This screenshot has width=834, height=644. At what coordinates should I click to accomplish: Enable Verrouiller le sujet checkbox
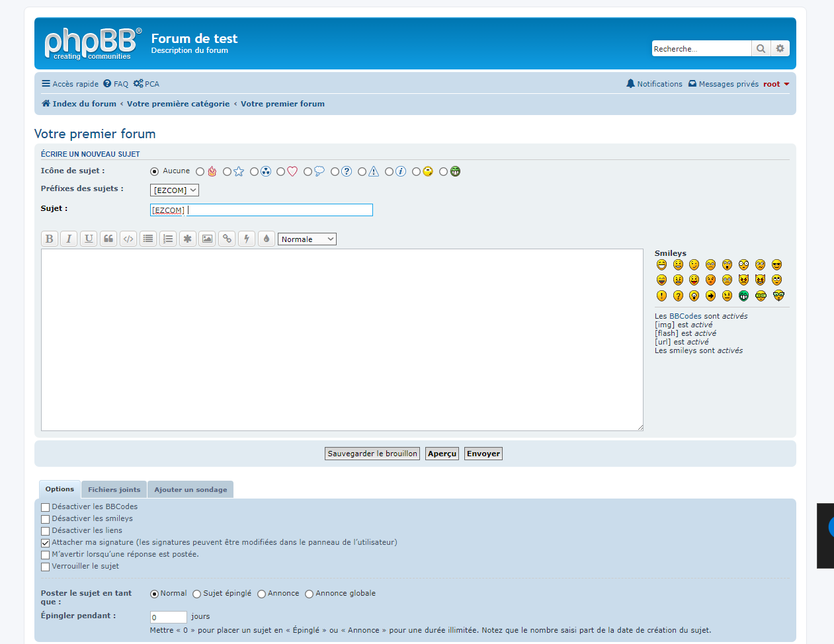tap(46, 567)
